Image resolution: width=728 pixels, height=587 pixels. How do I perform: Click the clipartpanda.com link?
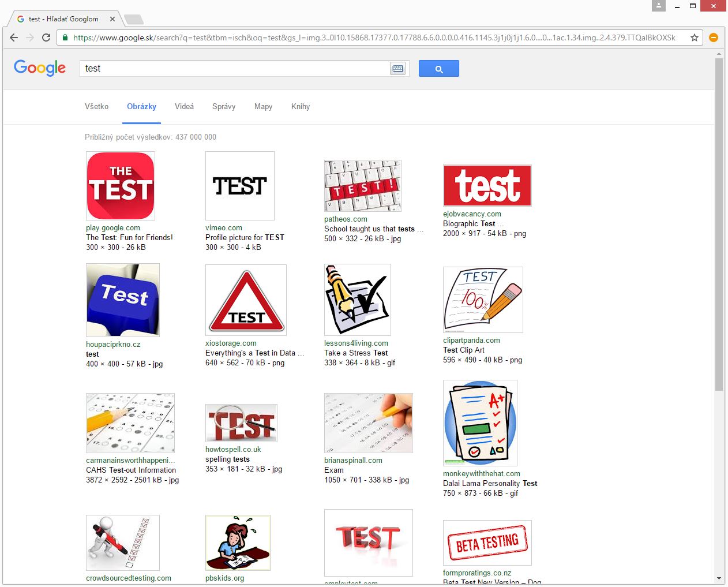click(471, 341)
